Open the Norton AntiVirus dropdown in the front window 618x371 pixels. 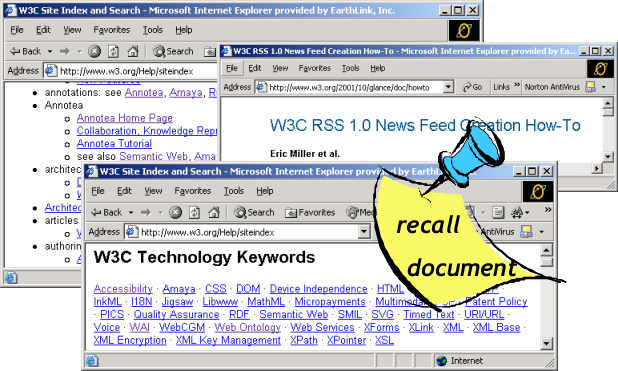[x=542, y=232]
